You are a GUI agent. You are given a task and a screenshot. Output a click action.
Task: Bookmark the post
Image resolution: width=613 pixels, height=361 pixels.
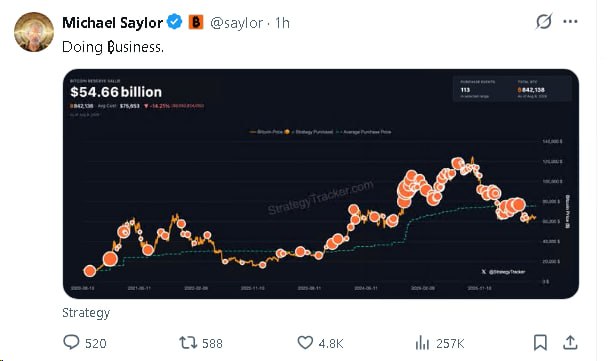coord(540,343)
